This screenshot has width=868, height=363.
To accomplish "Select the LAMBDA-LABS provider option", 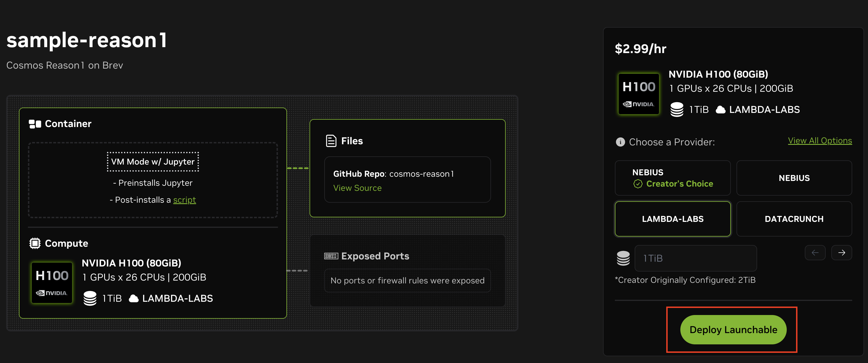I will click(x=672, y=219).
